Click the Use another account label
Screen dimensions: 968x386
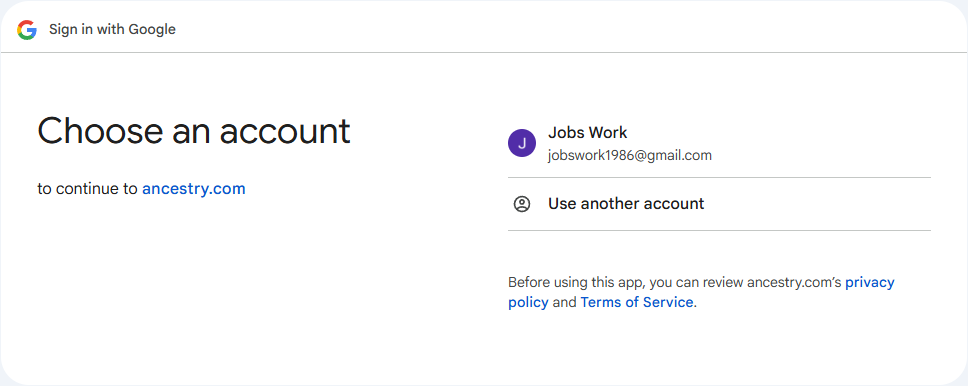click(x=626, y=204)
